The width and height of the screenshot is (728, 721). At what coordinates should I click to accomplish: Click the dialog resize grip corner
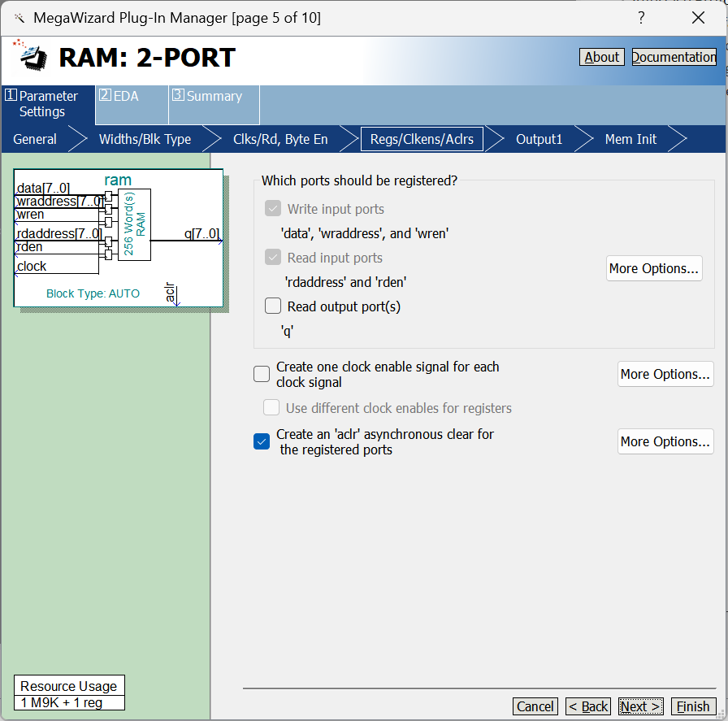[x=721, y=714]
